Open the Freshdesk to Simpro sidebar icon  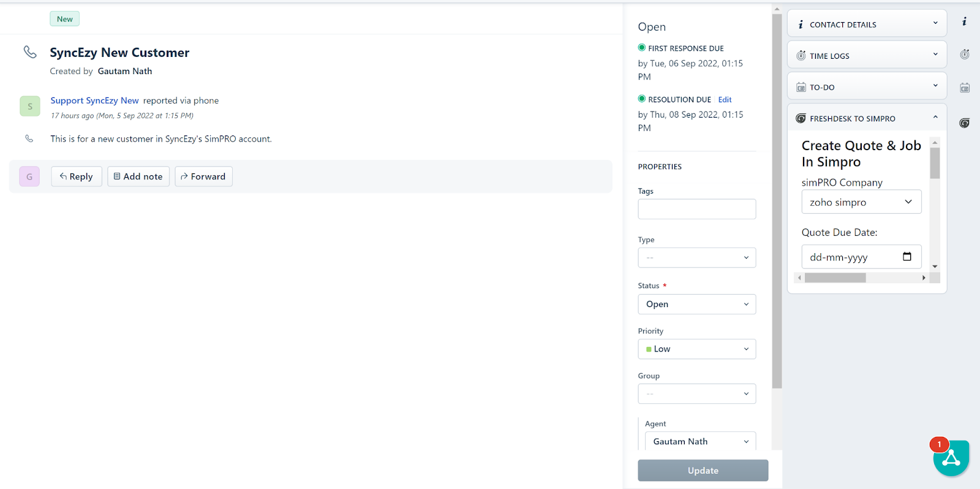click(965, 123)
